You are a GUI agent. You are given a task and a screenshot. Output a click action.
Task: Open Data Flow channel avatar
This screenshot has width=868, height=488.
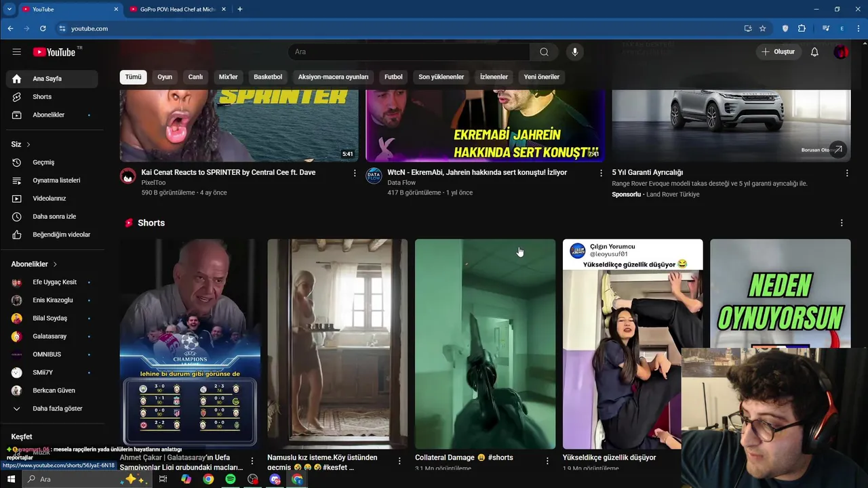pos(374,176)
